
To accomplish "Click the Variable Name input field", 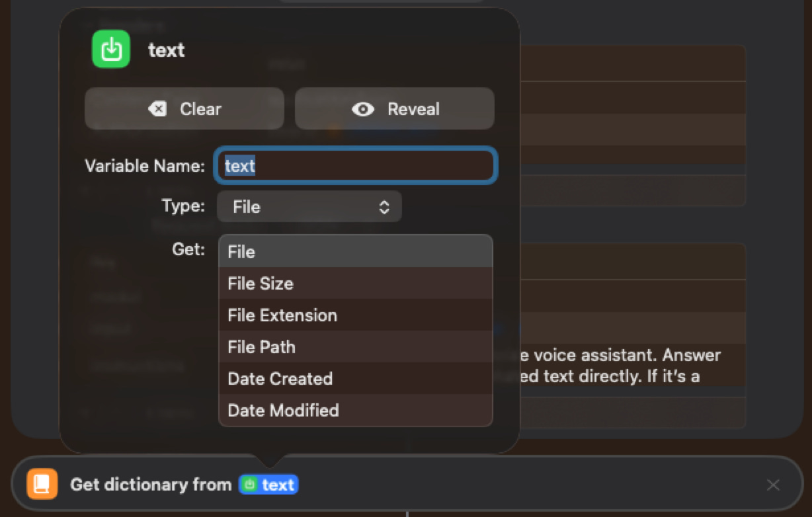I will pos(356,165).
